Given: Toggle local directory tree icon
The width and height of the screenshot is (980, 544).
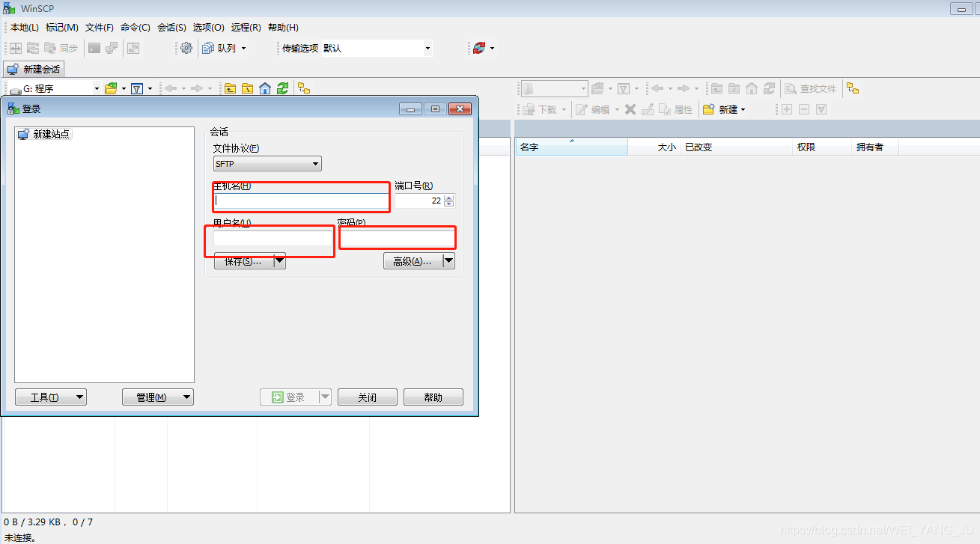Looking at the screenshot, I should 304,88.
